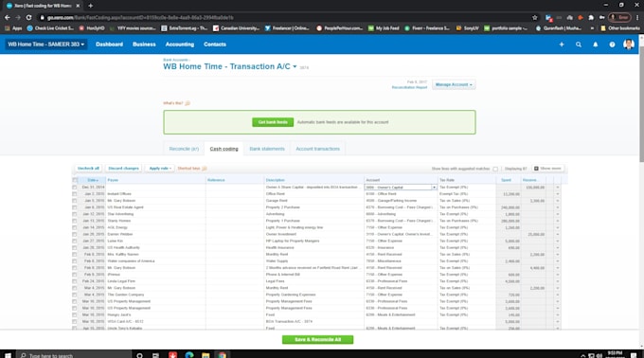Click the Uncheck all button
Screen dimensions: 644x358
click(88, 169)
